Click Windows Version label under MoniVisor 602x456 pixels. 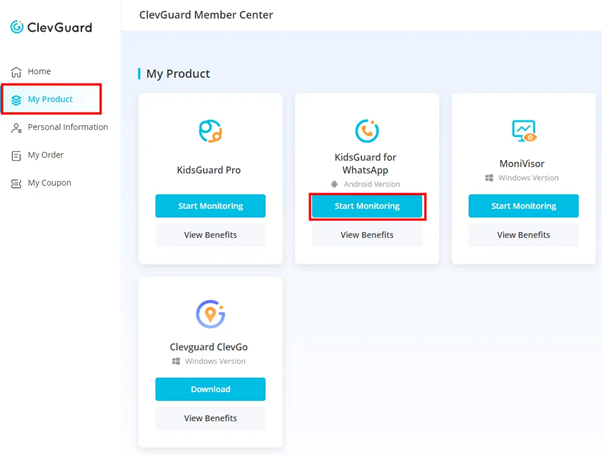point(529,178)
